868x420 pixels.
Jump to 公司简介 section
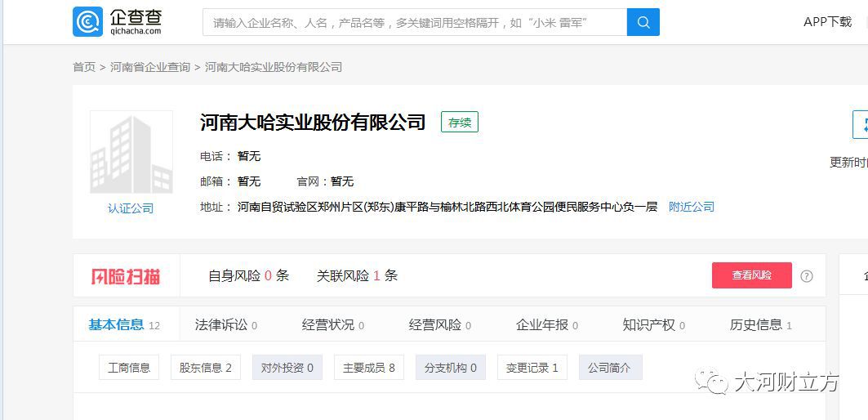click(x=611, y=368)
